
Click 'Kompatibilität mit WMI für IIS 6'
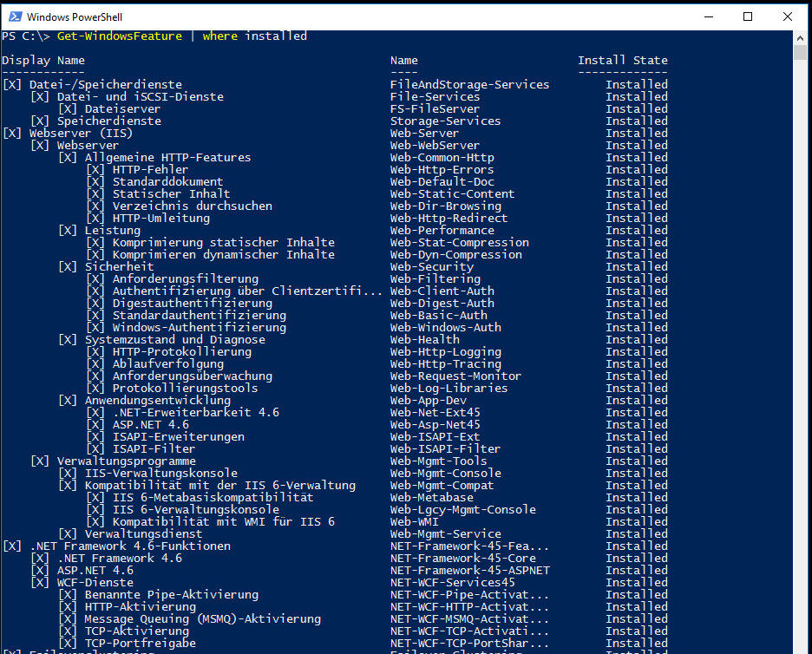coord(223,522)
